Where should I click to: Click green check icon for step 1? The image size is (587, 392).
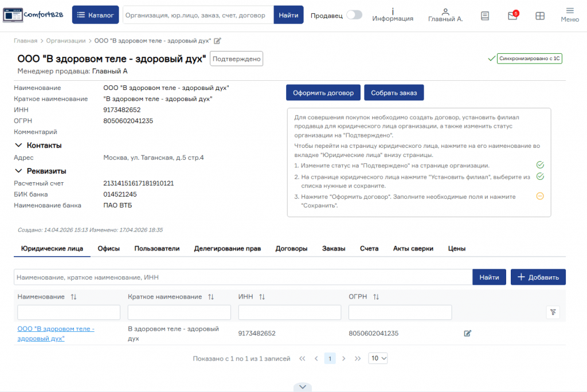point(540,164)
